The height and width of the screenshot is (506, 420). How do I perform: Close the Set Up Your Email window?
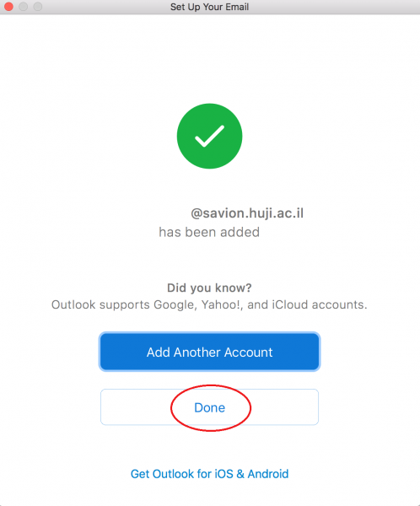point(8,7)
